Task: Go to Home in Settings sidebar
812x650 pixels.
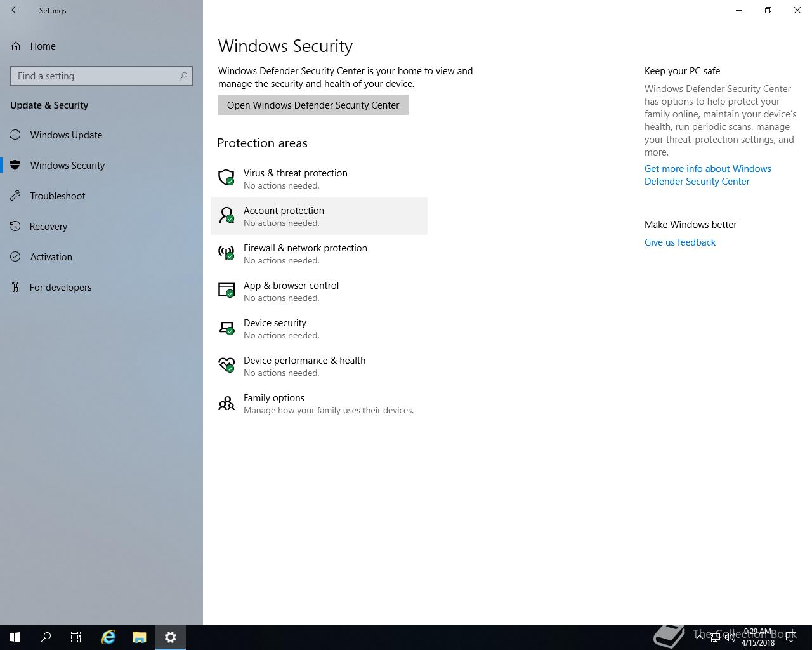Action: coord(101,46)
